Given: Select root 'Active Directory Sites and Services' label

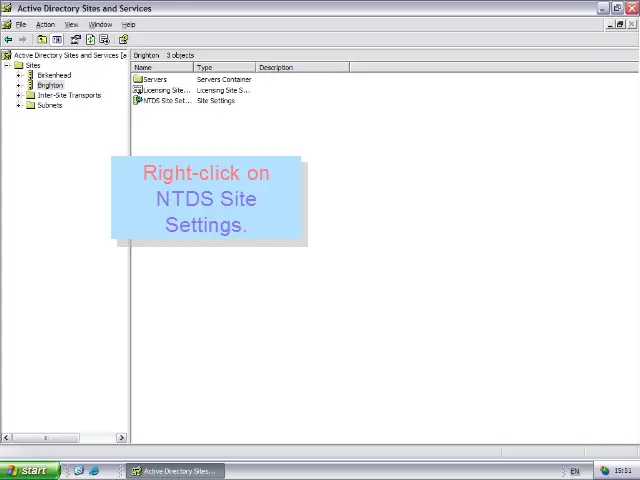Looking at the screenshot, I should [70, 55].
